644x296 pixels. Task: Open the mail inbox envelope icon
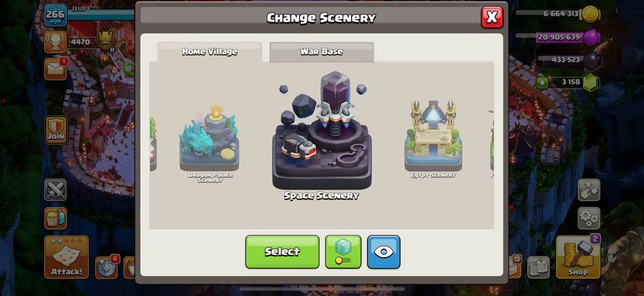click(56, 69)
